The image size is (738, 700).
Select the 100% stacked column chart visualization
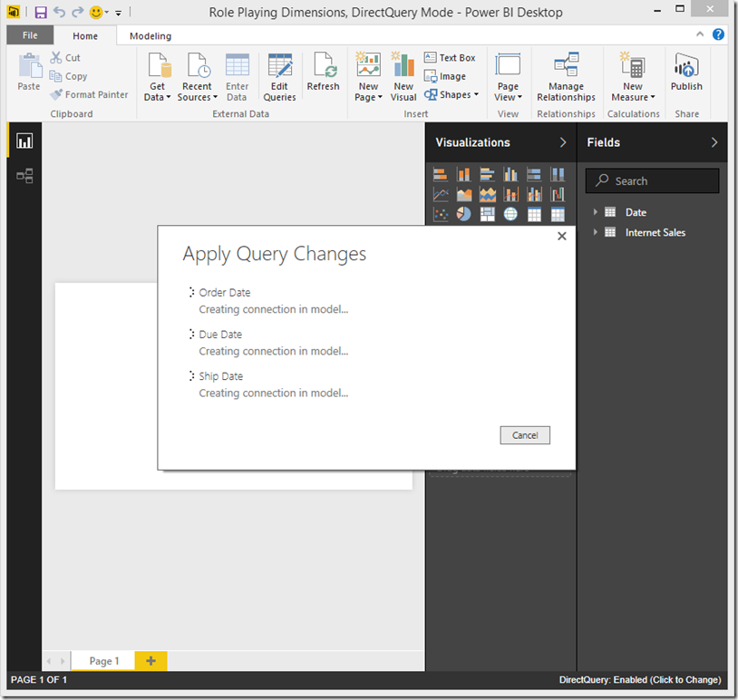558,175
